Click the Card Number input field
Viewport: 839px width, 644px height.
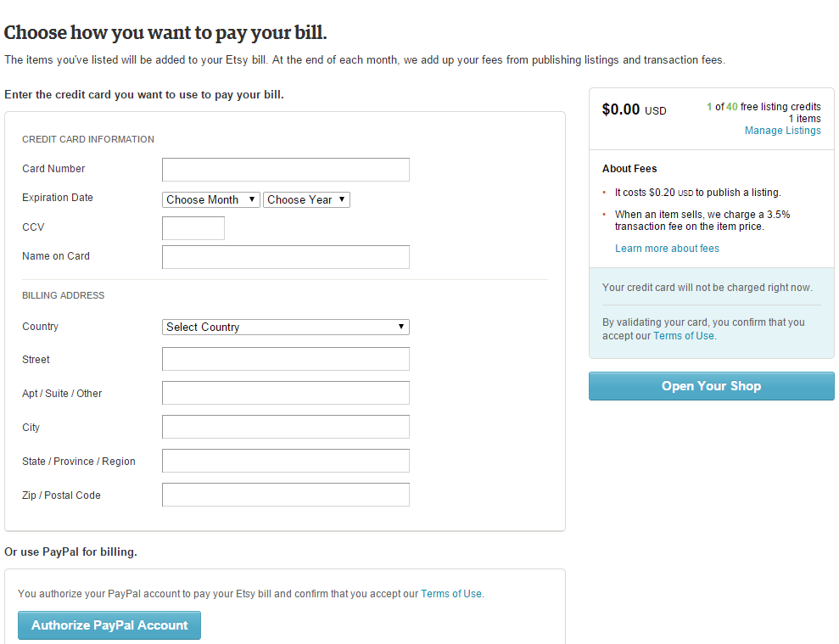pos(285,170)
